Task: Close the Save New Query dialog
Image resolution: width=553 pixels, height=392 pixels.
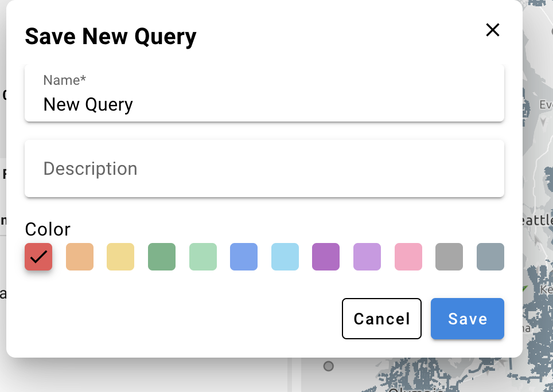Action: pos(493,30)
